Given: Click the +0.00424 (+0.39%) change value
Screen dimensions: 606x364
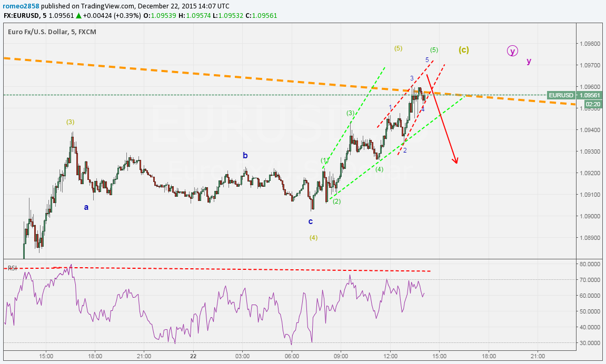Looking at the screenshot, I should coord(112,16).
